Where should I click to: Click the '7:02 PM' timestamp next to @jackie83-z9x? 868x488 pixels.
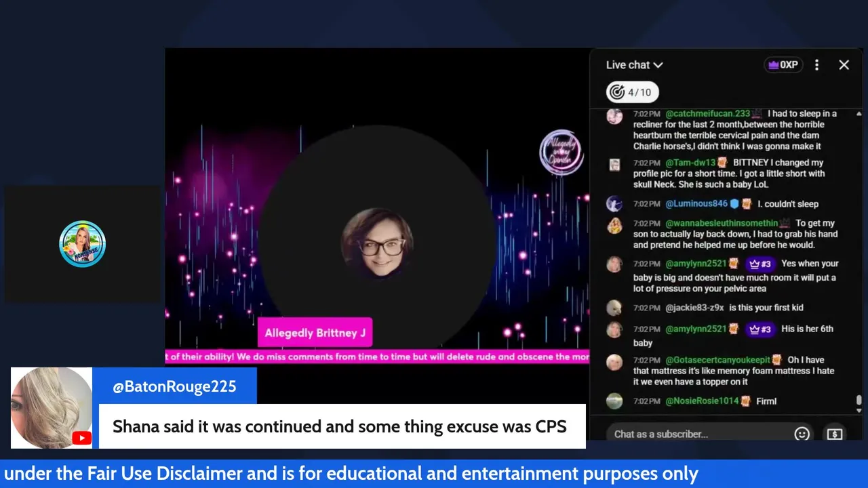646,308
